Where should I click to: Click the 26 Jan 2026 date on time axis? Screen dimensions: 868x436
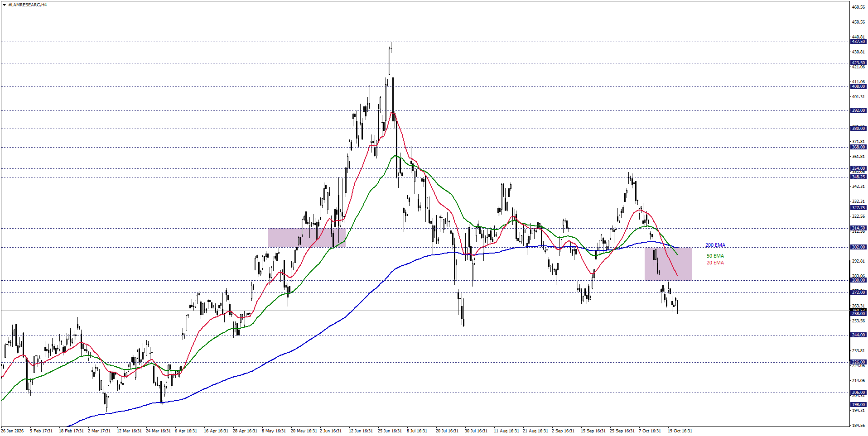(x=12, y=431)
